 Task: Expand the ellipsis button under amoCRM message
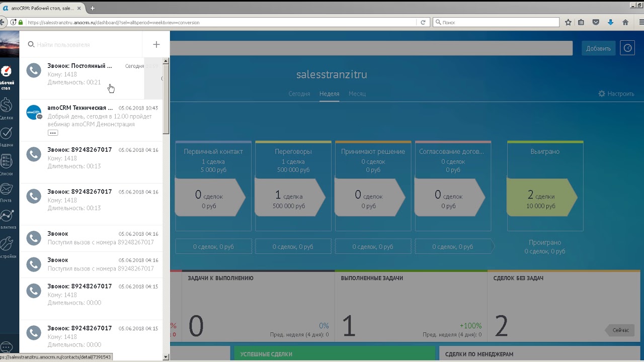[x=53, y=133]
